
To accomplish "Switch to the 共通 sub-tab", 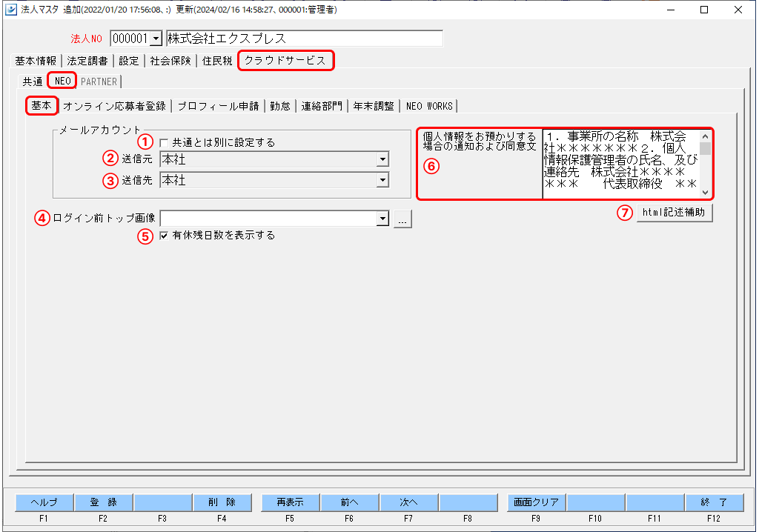I will (x=33, y=82).
